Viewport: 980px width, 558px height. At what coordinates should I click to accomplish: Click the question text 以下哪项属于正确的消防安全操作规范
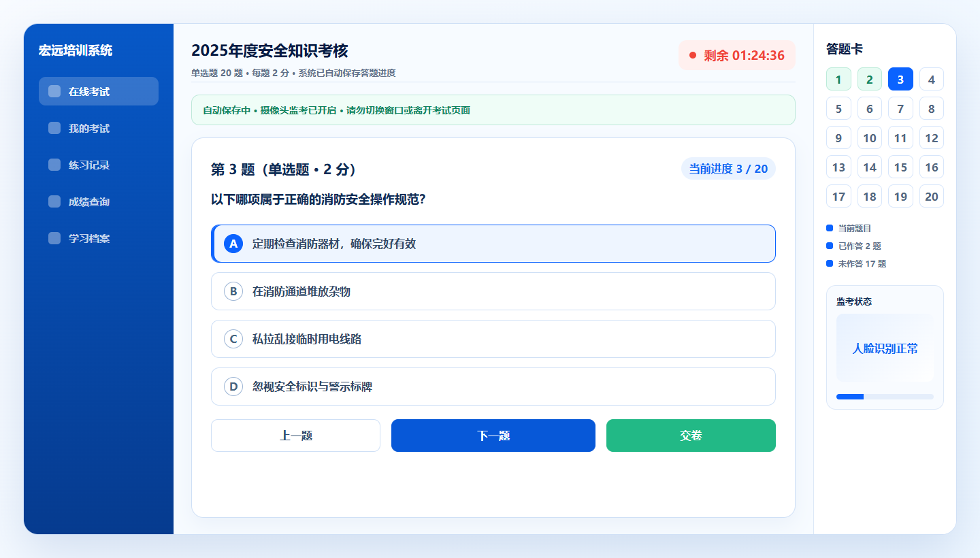pyautogui.click(x=318, y=199)
